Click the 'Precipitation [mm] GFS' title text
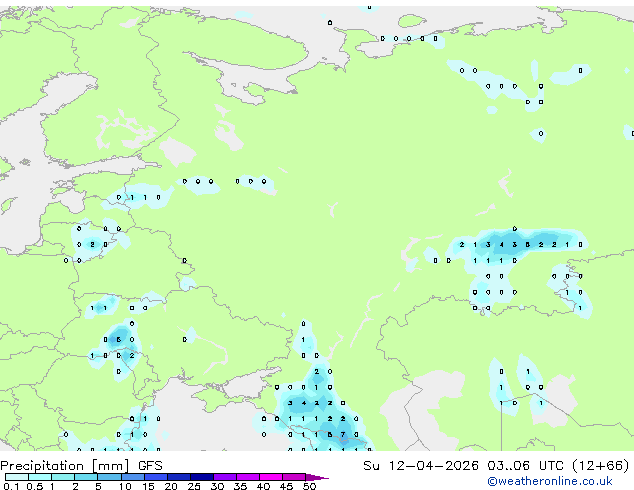This screenshot has height=490, width=634. click(82, 466)
